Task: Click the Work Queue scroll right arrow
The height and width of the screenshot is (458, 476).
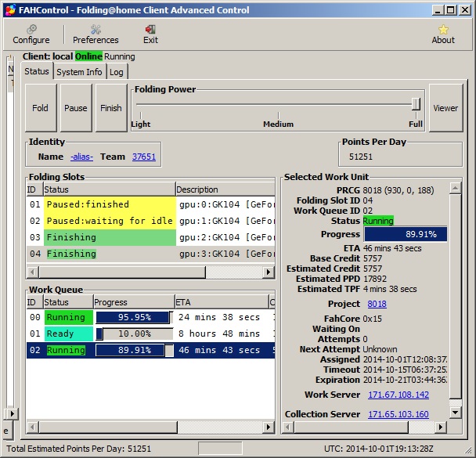Action: 268,427
